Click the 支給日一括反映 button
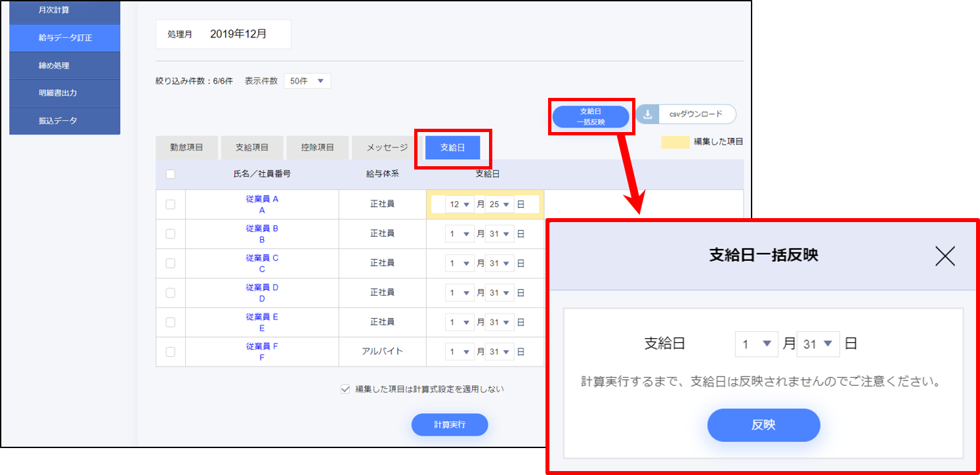This screenshot has width=980, height=475. click(591, 116)
